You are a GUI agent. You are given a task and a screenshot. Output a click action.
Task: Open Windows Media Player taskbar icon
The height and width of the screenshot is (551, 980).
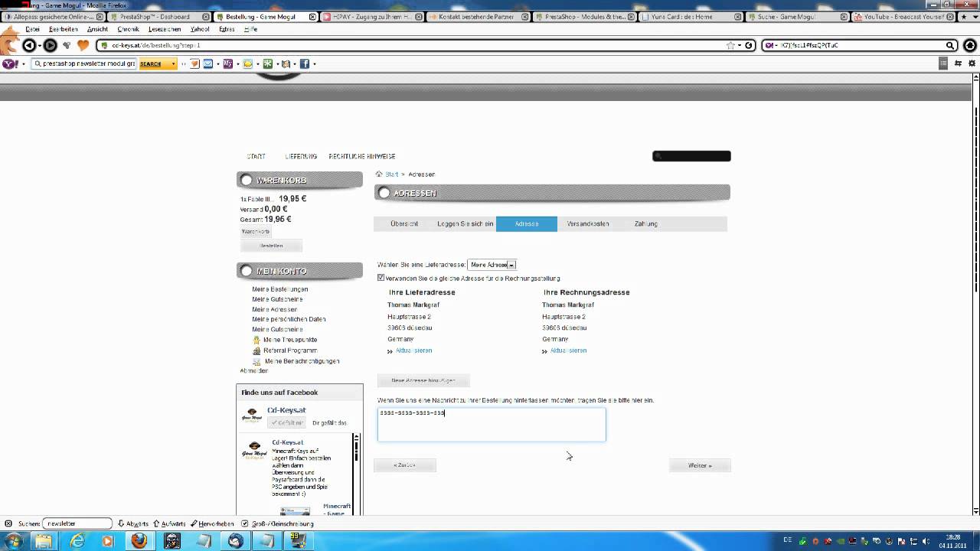(107, 540)
